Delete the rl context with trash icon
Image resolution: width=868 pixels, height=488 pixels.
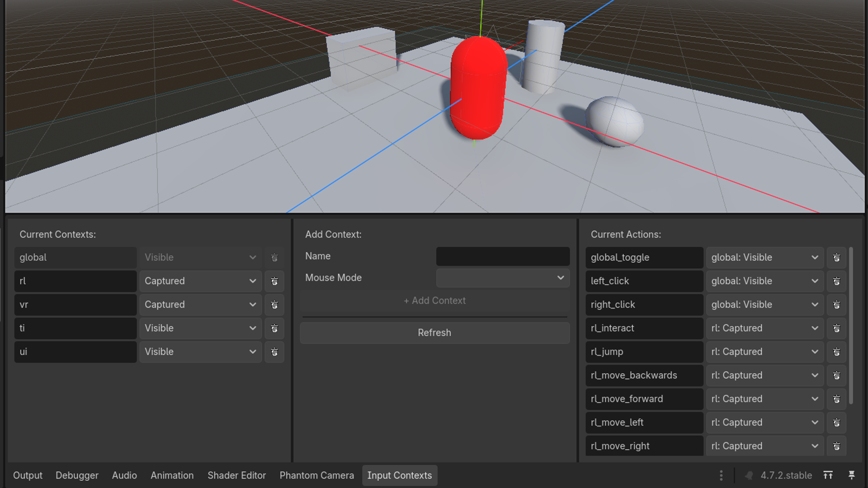click(274, 281)
